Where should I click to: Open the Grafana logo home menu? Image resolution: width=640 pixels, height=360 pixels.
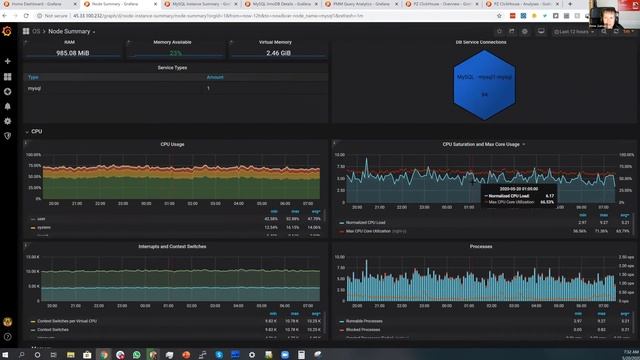pyautogui.click(x=7, y=31)
